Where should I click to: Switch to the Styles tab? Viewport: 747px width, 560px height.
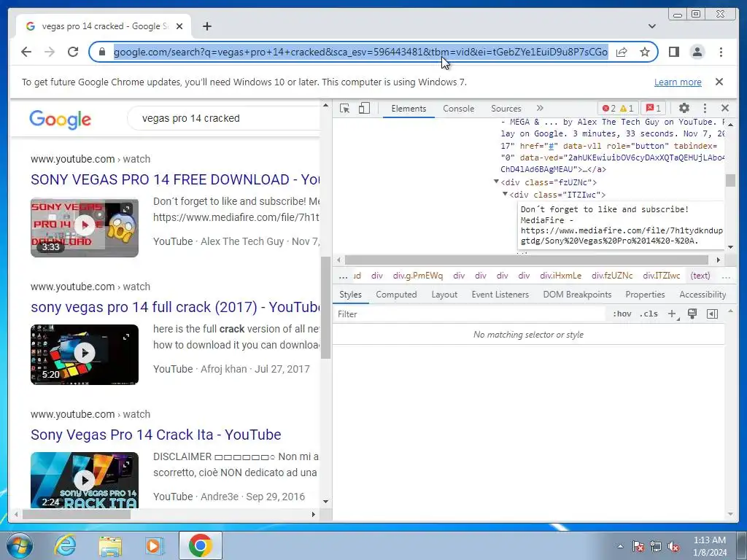coord(351,295)
